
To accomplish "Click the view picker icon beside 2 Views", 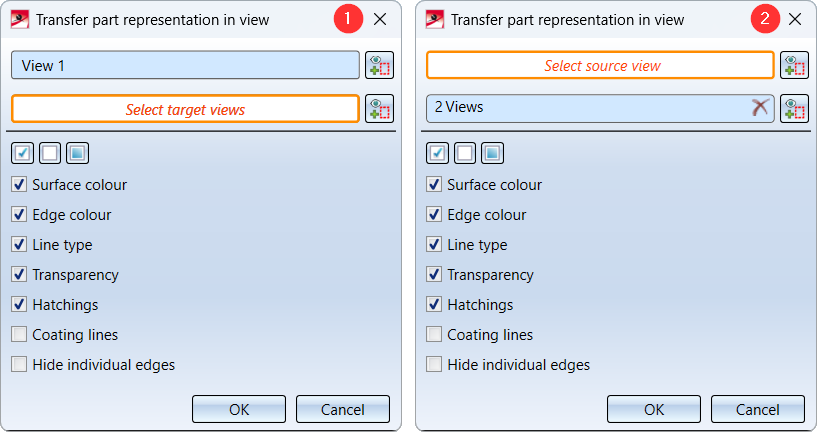I will pyautogui.click(x=794, y=109).
